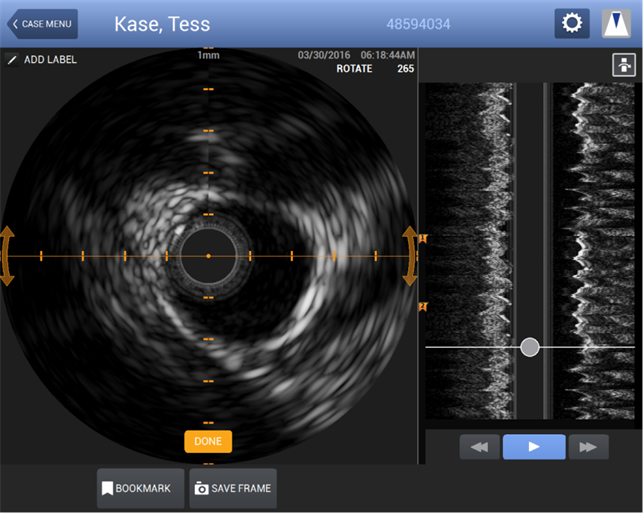Bookmark the current frame
This screenshot has height=513, width=643.
point(141,488)
